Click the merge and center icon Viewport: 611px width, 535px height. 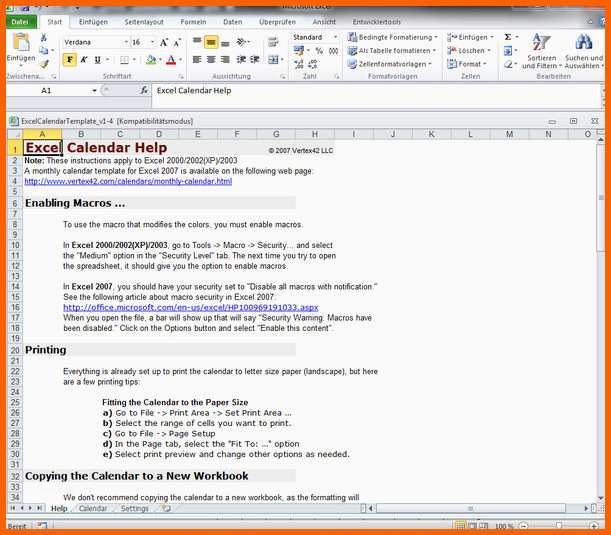274,60
